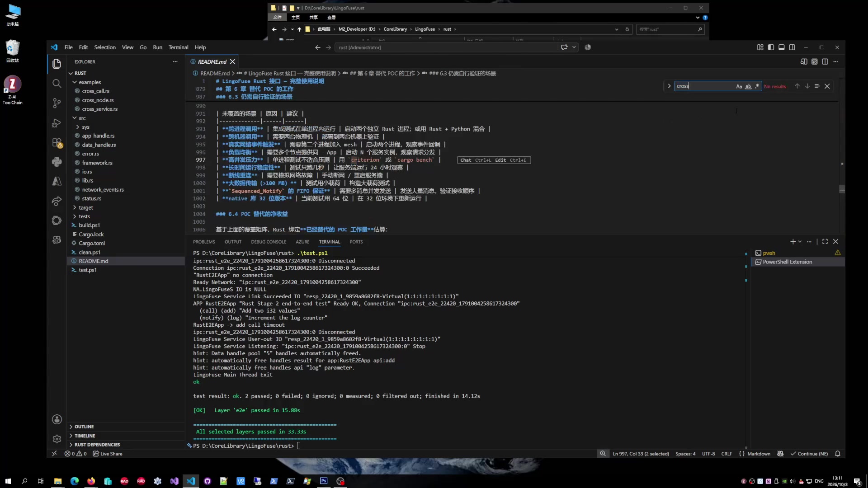Toggle Replace expander in find widget
The height and width of the screenshot is (488, 868).
tap(669, 86)
